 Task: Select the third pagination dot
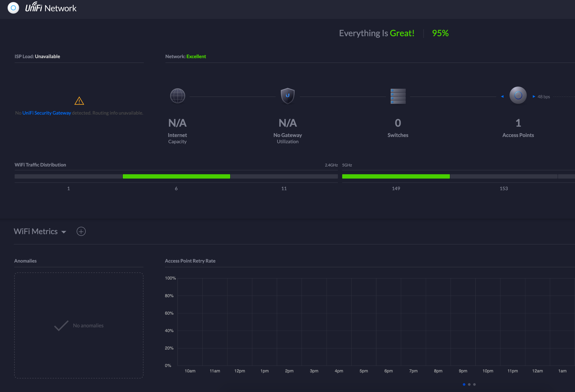click(475, 384)
